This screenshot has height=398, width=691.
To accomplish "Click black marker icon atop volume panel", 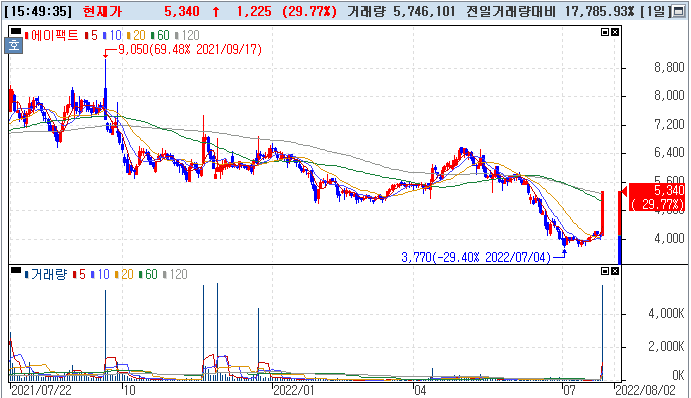I will pos(15,270).
